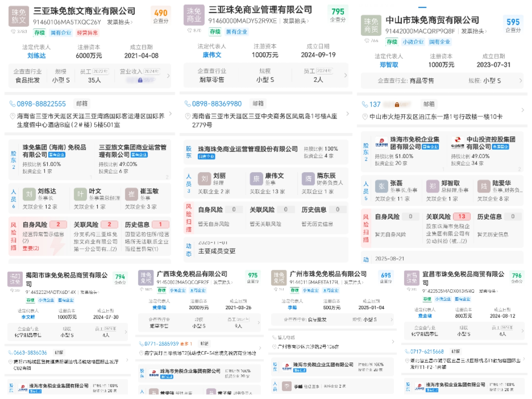The height and width of the screenshot is (399, 532).
Task: Click 中山投资控股集团 shareholder logo
Action: [457, 143]
